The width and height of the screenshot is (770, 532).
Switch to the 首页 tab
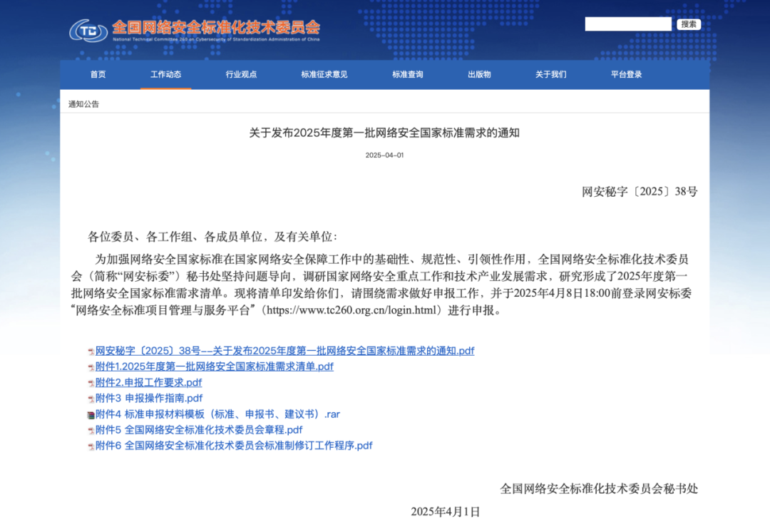(97, 74)
